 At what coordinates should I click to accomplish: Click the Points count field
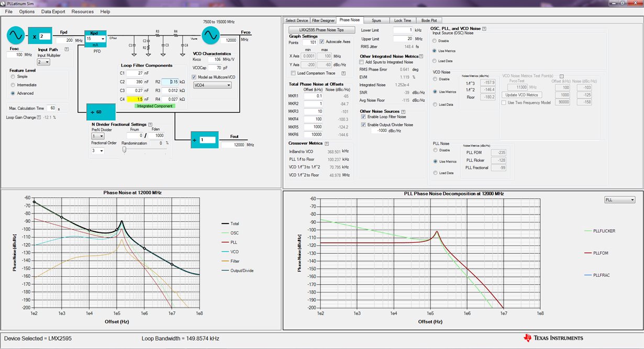click(309, 42)
